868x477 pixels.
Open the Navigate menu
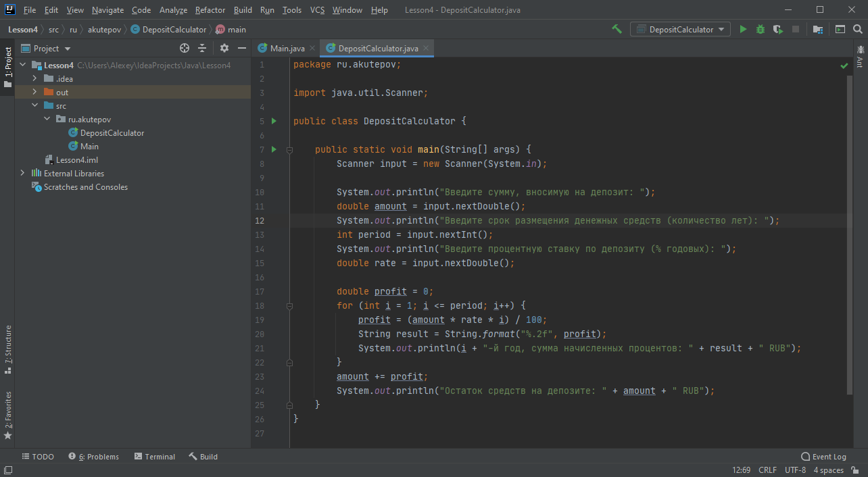pos(108,10)
